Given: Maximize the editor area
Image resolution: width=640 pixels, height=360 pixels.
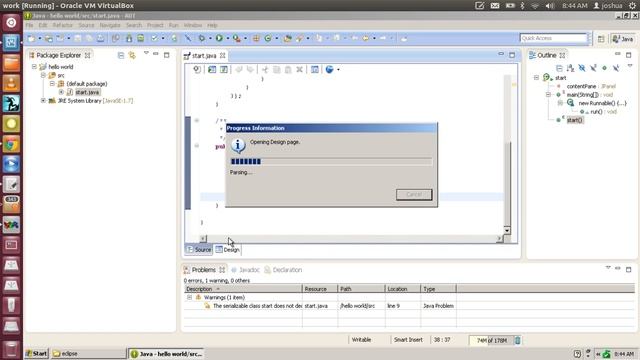Looking at the screenshot, I should 512,55.
